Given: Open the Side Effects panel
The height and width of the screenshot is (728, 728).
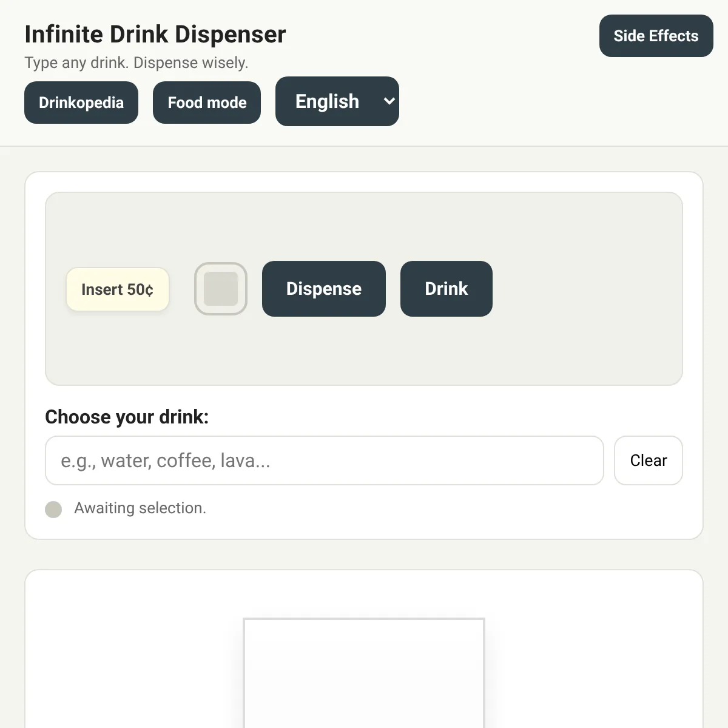Looking at the screenshot, I should click(x=656, y=36).
